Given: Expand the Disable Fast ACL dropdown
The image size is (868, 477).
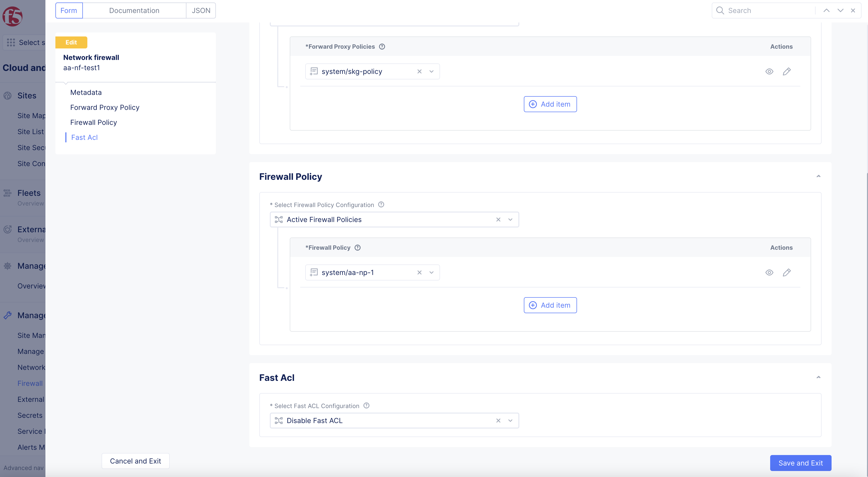Looking at the screenshot, I should (510, 420).
